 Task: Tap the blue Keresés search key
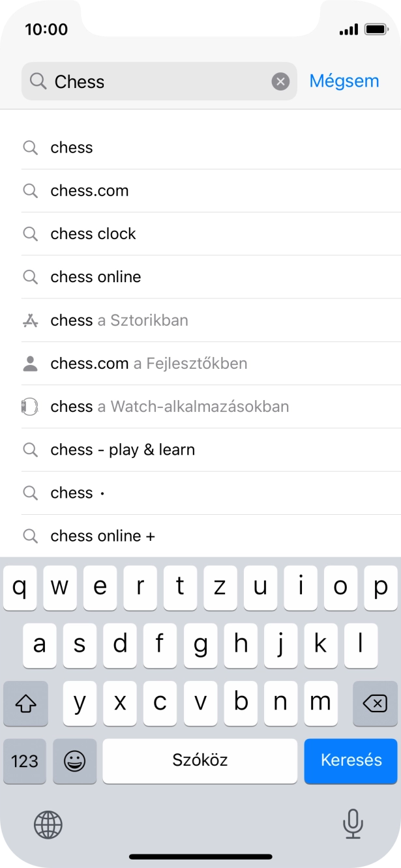(x=351, y=760)
